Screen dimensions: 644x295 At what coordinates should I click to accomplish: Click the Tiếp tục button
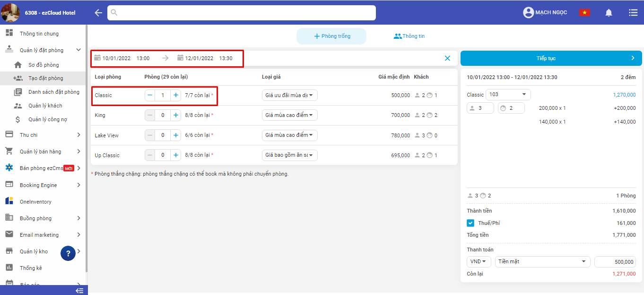(551, 58)
